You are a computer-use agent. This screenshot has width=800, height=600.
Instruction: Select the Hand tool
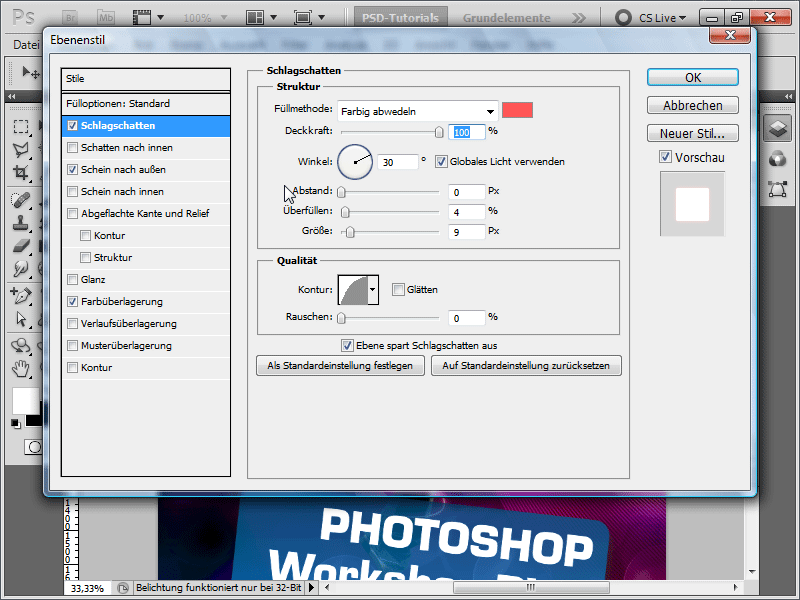click(x=21, y=368)
